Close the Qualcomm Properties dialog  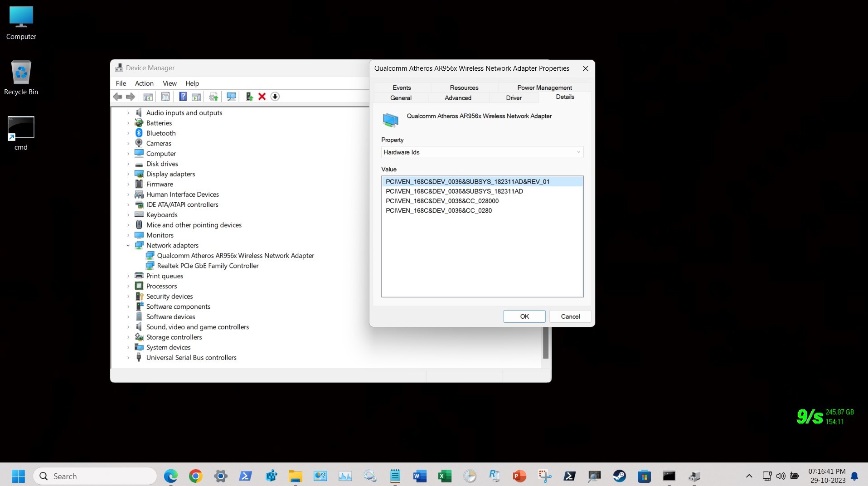586,68
